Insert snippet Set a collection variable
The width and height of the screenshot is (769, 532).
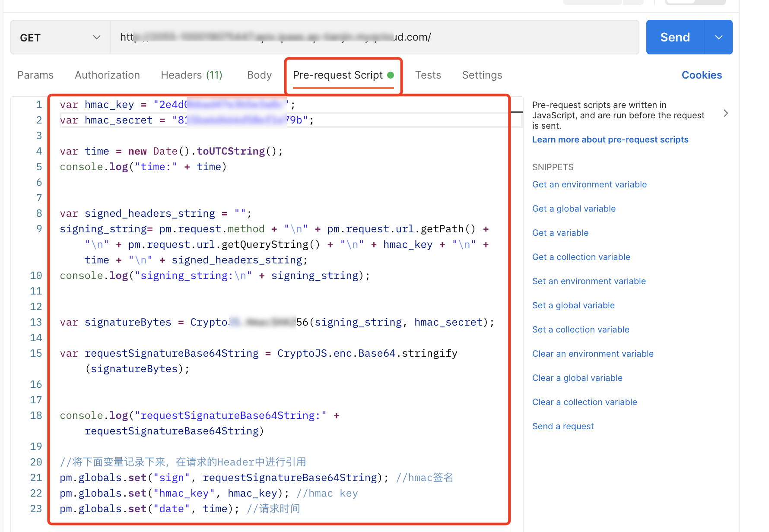[x=581, y=329]
